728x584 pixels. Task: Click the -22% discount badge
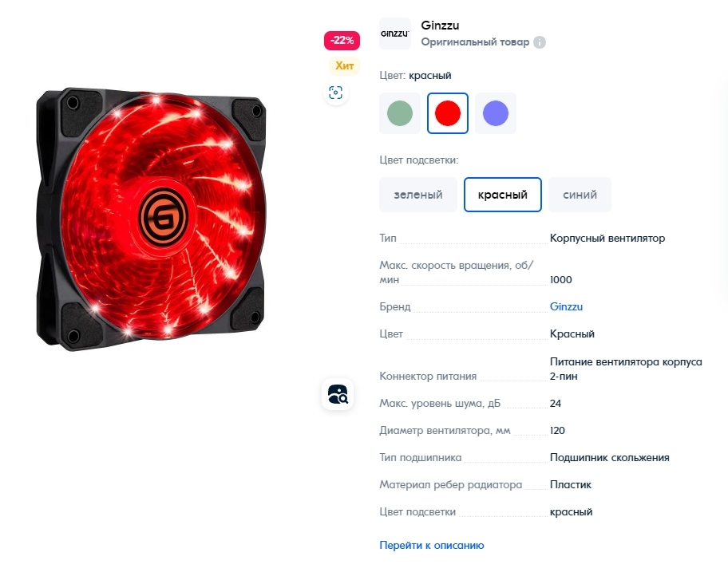click(342, 41)
